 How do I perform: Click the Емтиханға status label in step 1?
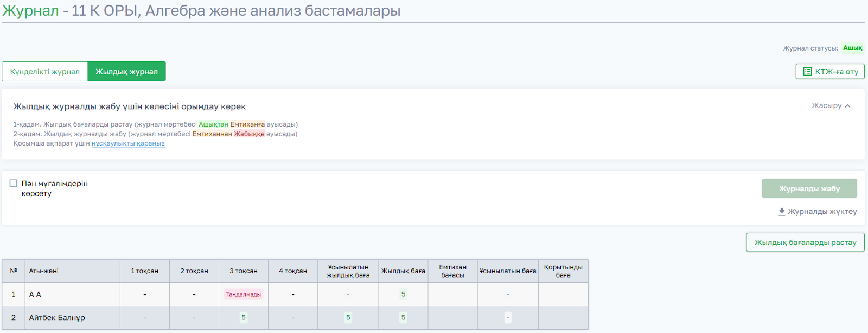(247, 124)
